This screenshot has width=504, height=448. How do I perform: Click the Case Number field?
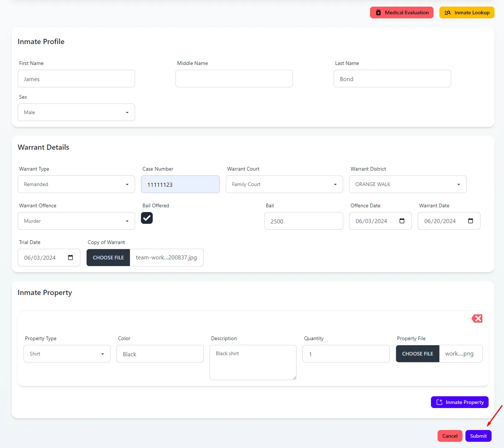point(180,184)
